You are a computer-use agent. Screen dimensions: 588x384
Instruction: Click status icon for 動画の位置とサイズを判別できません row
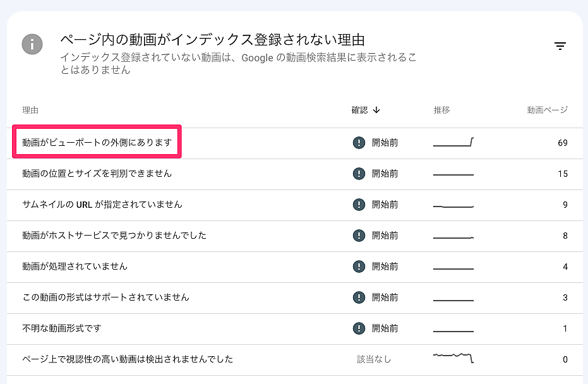[359, 174]
